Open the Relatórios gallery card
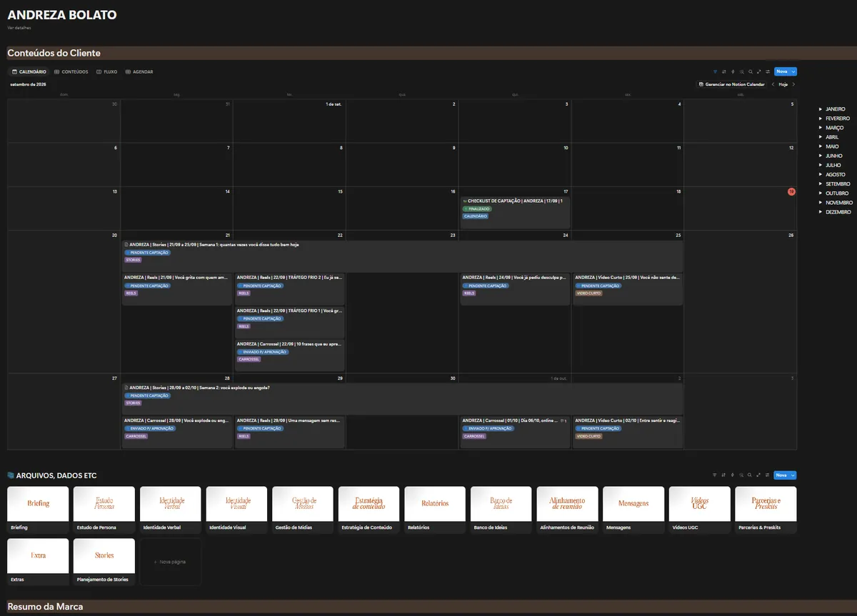This screenshot has height=616, width=857. coord(435,510)
